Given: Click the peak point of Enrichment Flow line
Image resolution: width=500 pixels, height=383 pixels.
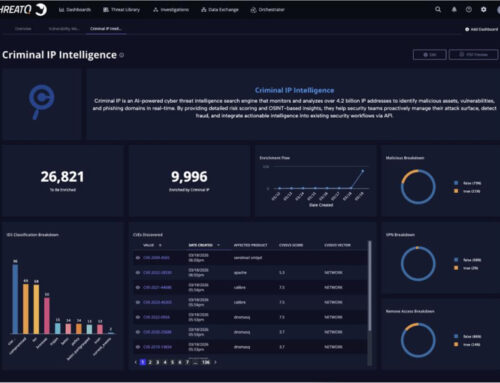Looking at the screenshot, I should click(x=363, y=171).
